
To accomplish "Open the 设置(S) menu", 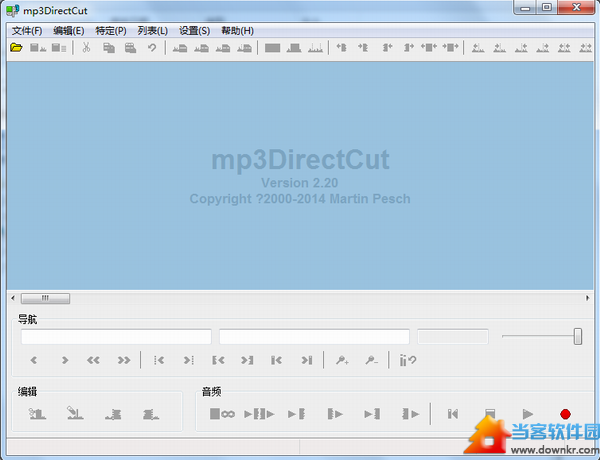I will [194, 31].
